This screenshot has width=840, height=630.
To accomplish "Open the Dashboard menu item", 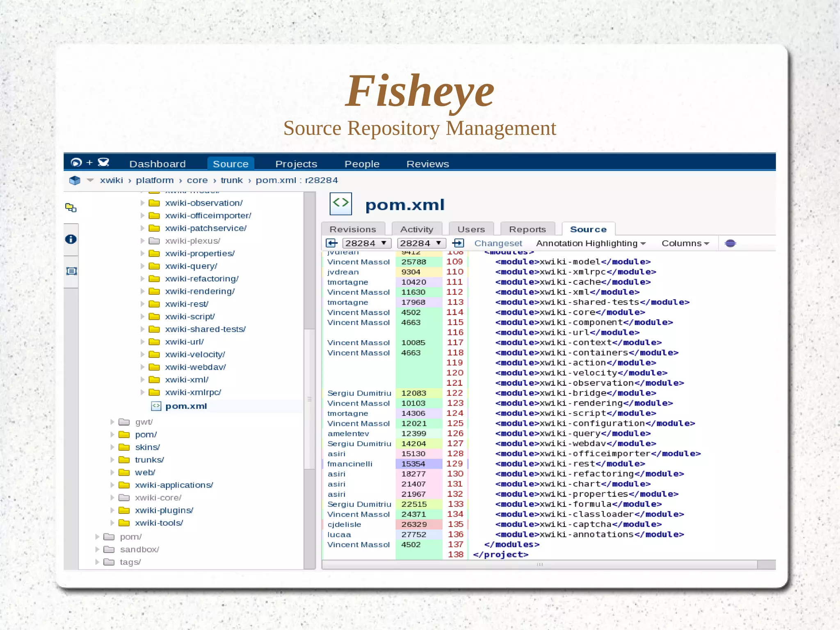I will [x=157, y=164].
